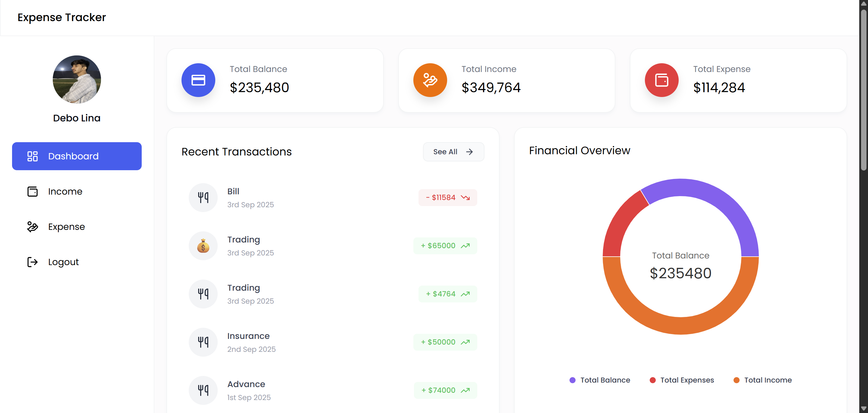This screenshot has height=413, width=868.
Task: Click the Income wallet icon in sidebar
Action: click(32, 192)
